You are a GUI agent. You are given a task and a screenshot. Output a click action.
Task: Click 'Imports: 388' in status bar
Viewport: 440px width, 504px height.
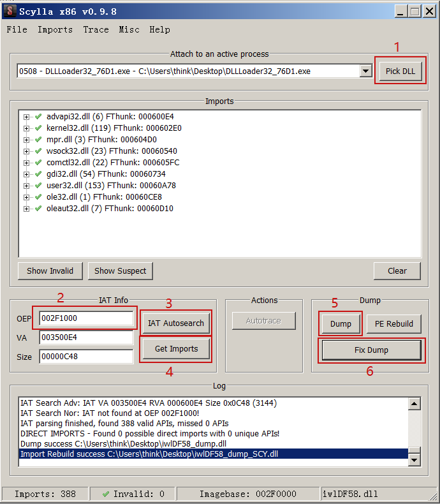(45, 494)
